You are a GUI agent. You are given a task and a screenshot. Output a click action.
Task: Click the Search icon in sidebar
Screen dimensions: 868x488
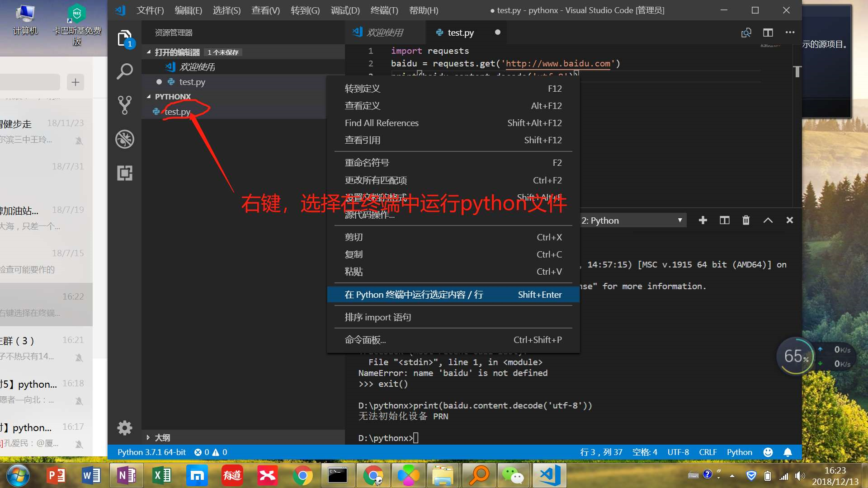click(125, 70)
